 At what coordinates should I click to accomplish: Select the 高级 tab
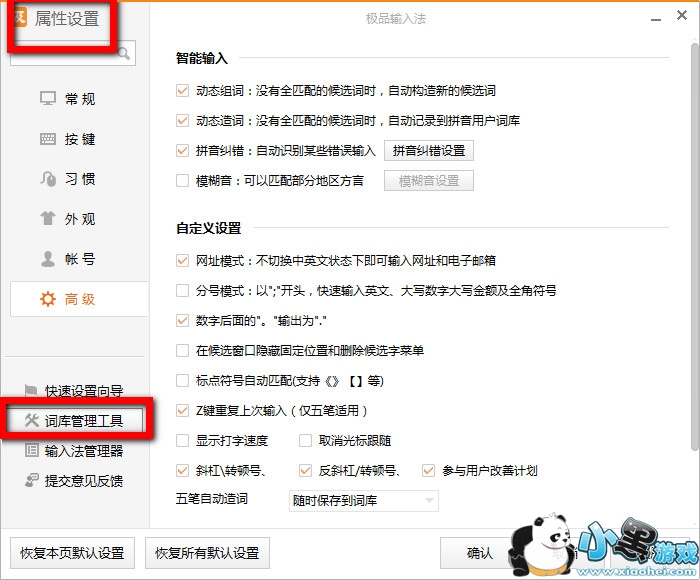coord(79,299)
